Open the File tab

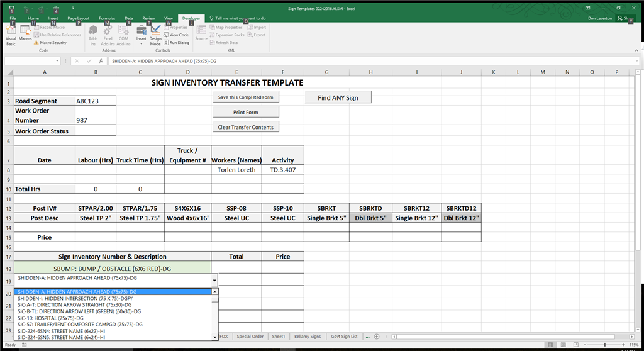click(x=13, y=18)
